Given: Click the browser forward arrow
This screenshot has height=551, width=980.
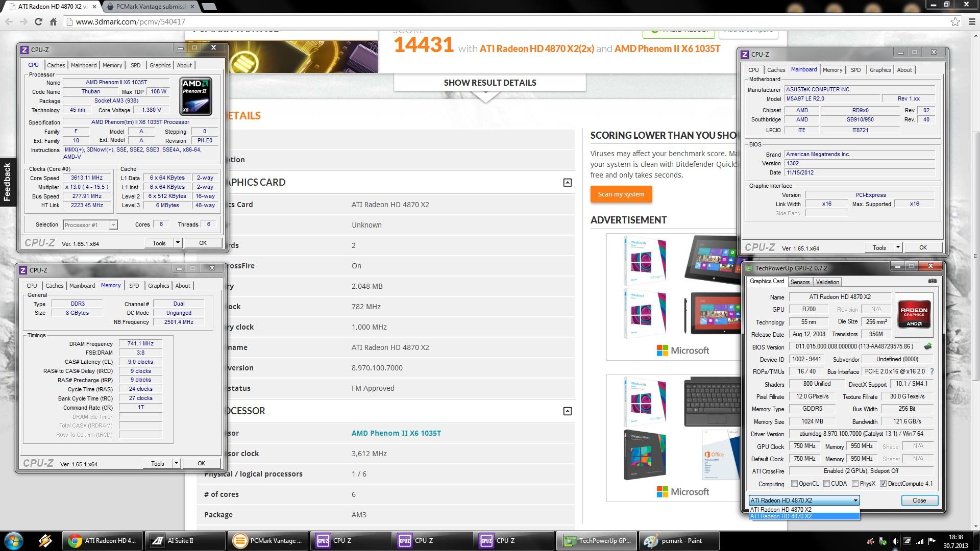Looking at the screenshot, I should (x=23, y=21).
